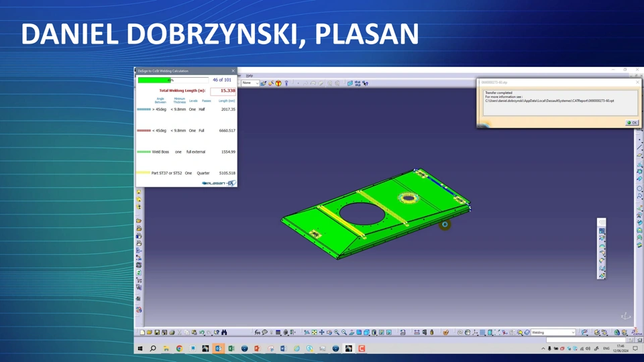
Task: Click the line tool in the right toolbar
Action: (x=639, y=147)
